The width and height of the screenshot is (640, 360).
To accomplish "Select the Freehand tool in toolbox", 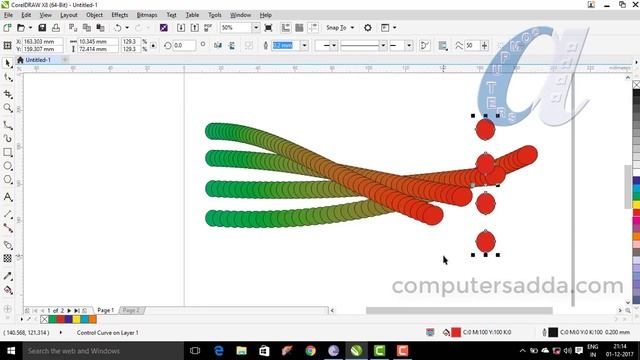I will (x=7, y=125).
